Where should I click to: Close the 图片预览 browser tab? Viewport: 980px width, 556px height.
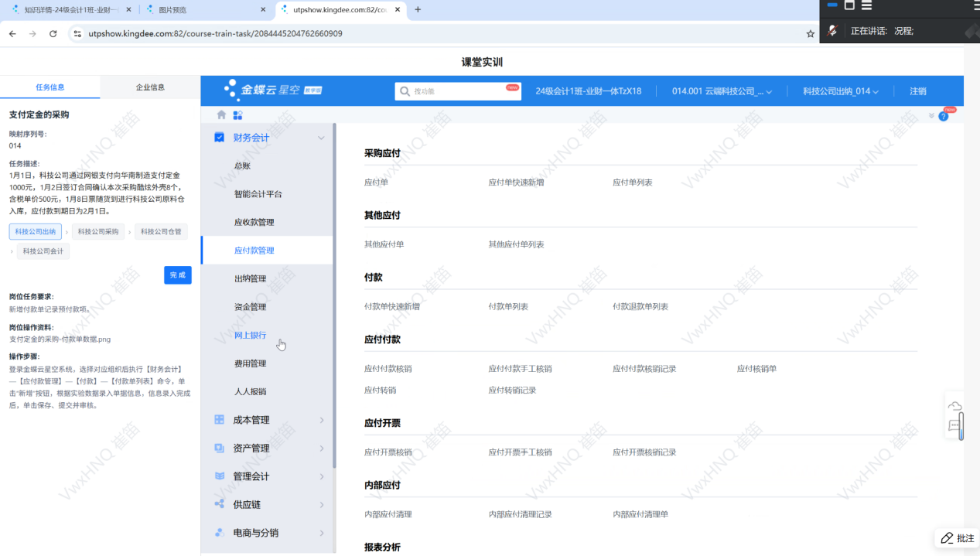click(263, 10)
